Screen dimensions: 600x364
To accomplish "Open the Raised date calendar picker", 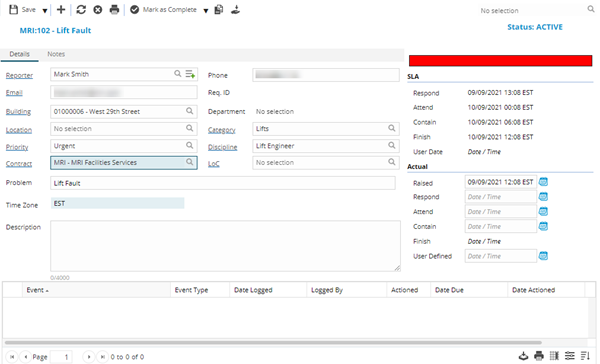I will [x=543, y=182].
